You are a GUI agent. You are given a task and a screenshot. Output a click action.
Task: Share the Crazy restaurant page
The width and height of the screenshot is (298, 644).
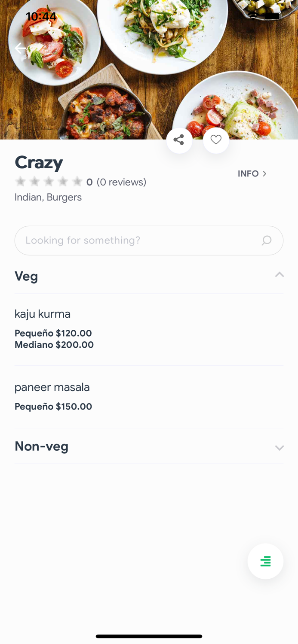179,140
